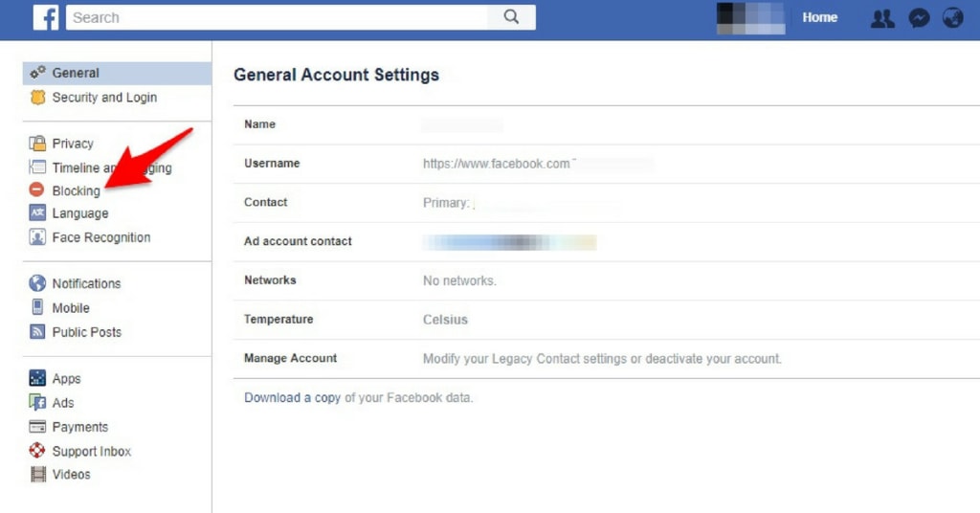The image size is (980, 513).
Task: Click the Videos film icon
Action: [x=38, y=475]
